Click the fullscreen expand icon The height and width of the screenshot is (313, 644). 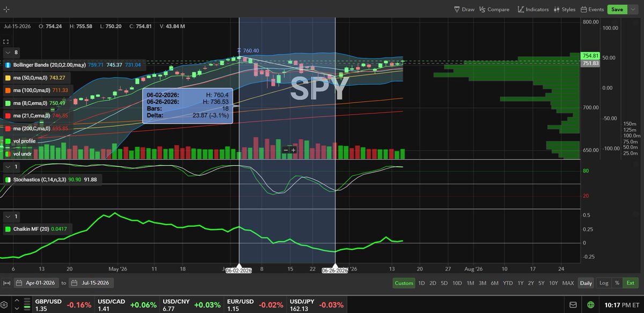tap(6, 41)
